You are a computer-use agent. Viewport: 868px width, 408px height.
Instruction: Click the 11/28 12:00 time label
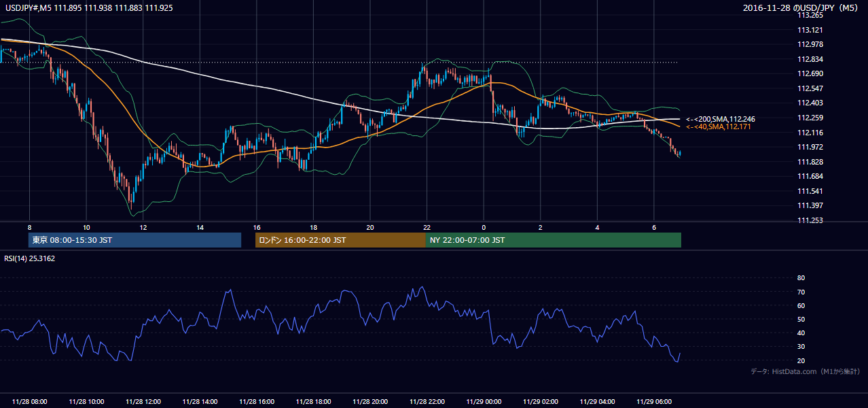[x=143, y=401]
